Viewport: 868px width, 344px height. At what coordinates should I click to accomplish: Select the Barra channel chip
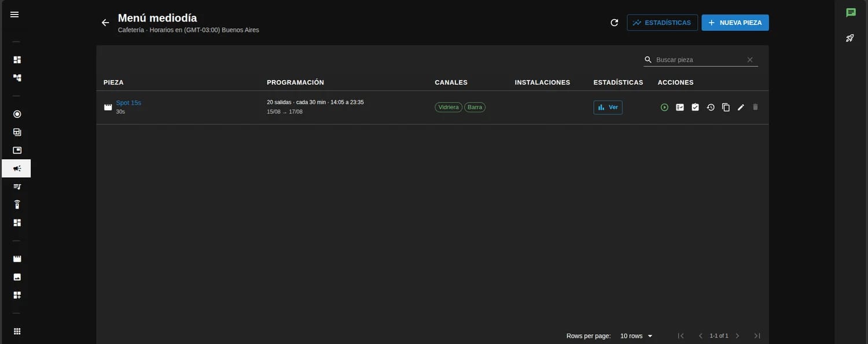[475, 107]
